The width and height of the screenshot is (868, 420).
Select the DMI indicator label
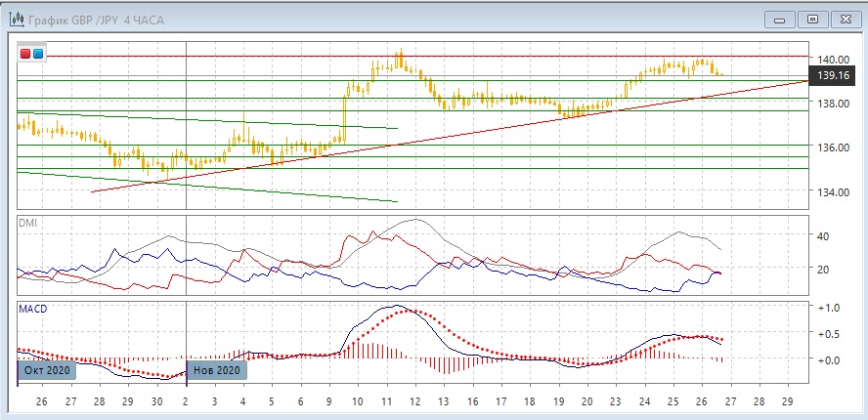click(x=28, y=224)
